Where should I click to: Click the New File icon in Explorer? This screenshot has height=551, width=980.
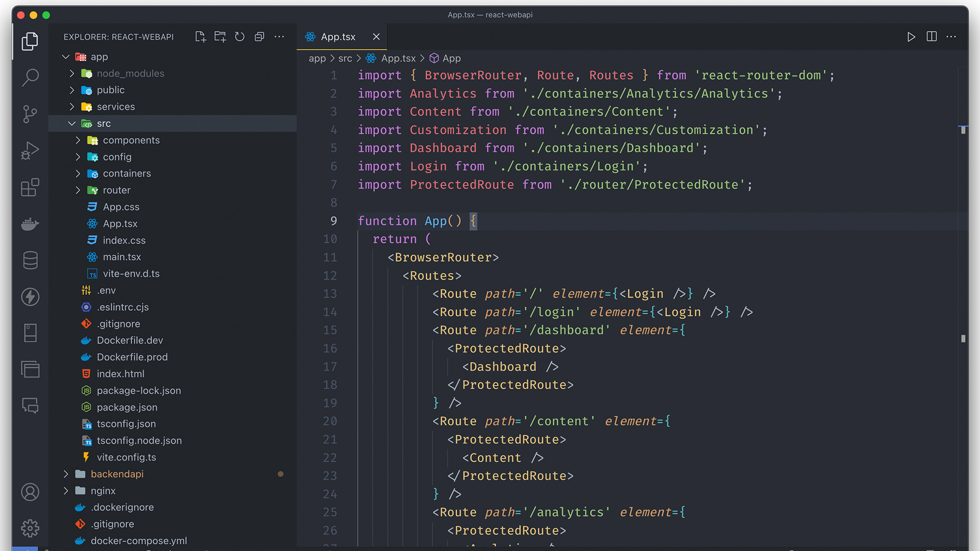[201, 37]
